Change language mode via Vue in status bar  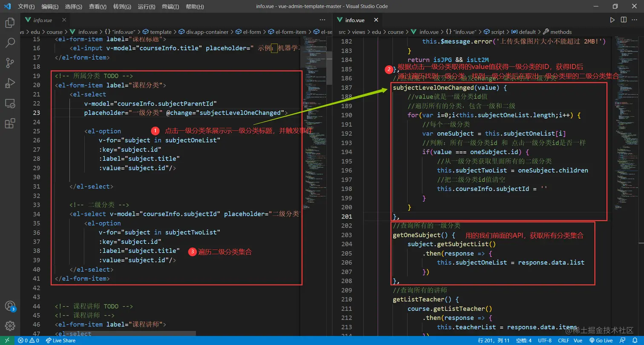(578, 340)
